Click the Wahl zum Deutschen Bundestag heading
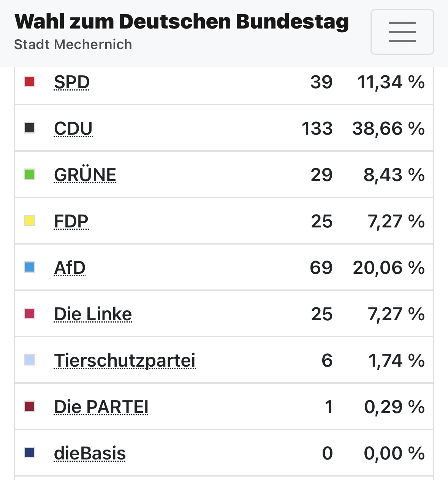Screen dimensions: 448x480 [182, 22]
